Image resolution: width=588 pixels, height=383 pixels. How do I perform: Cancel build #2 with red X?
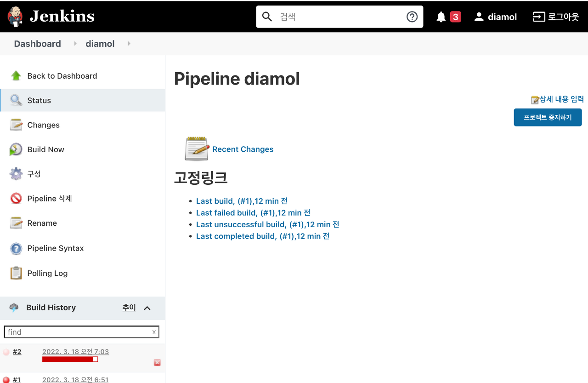coord(157,363)
